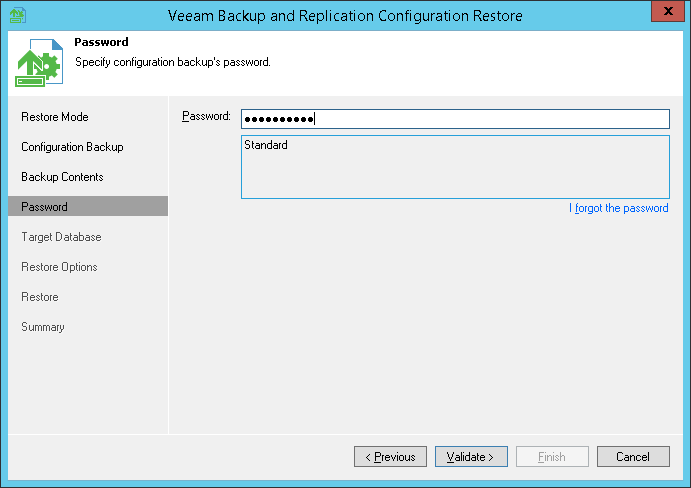
Task: Open the 'I forgot the password' link
Action: [x=619, y=208]
